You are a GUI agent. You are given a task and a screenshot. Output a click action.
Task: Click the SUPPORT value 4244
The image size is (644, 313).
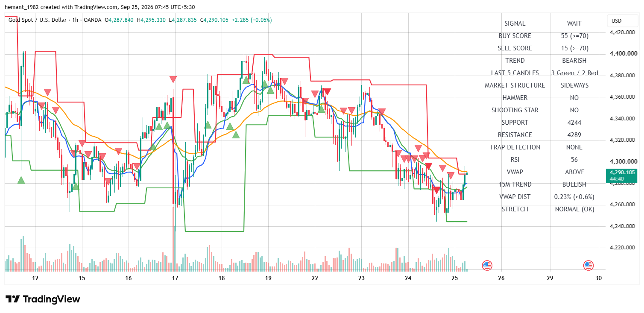click(x=574, y=123)
